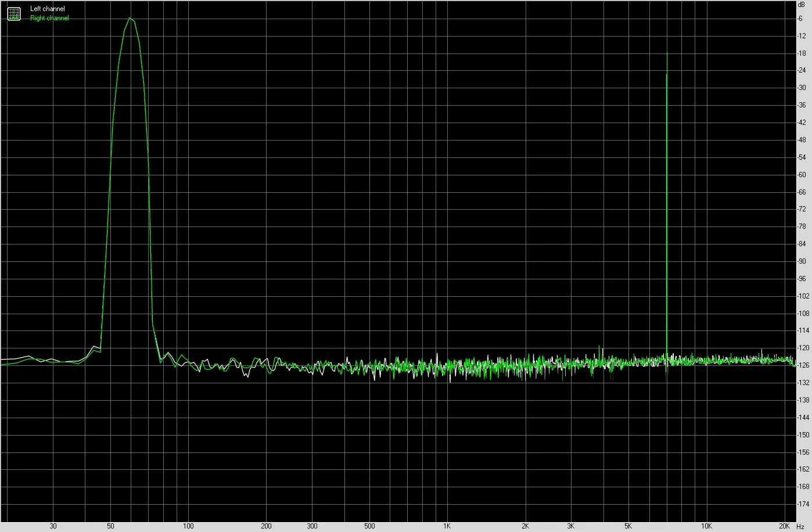Click the "Hz" axis unit label
This screenshot has height=532, width=812.
[x=800, y=526]
